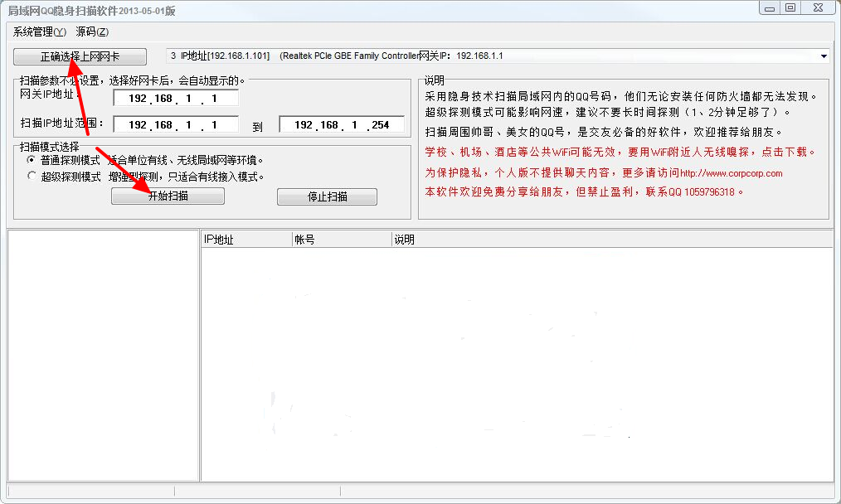Click the 正确选择上网网卡 button
The width and height of the screenshot is (841, 504).
coord(80,56)
